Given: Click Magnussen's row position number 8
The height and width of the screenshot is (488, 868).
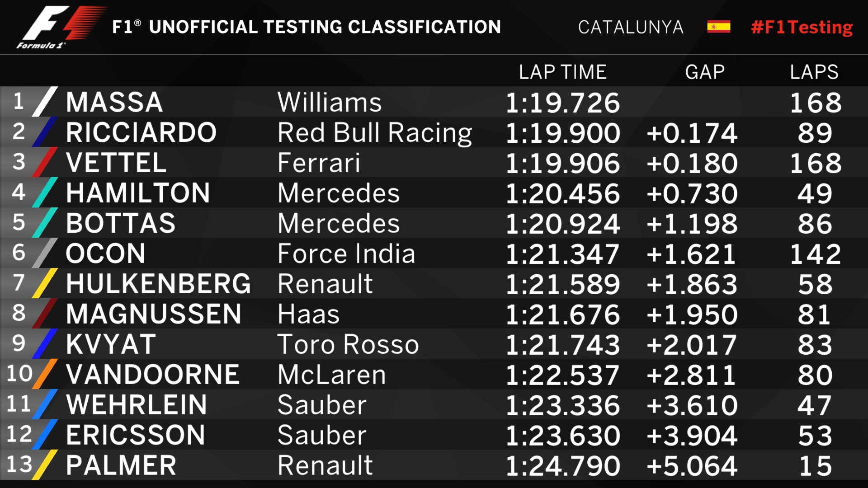Looking at the screenshot, I should click(19, 313).
